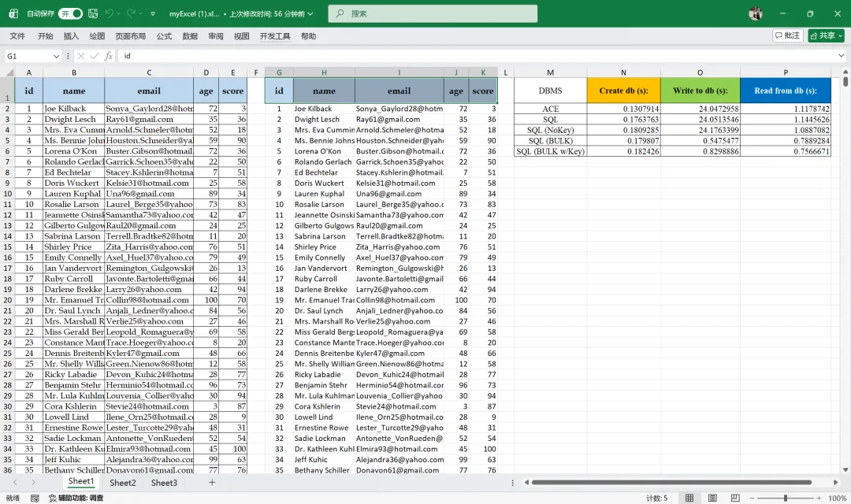Click the 辅助功能: 调查 accessibility status
Image resolution: width=851 pixels, height=504 pixels.
coord(76,498)
